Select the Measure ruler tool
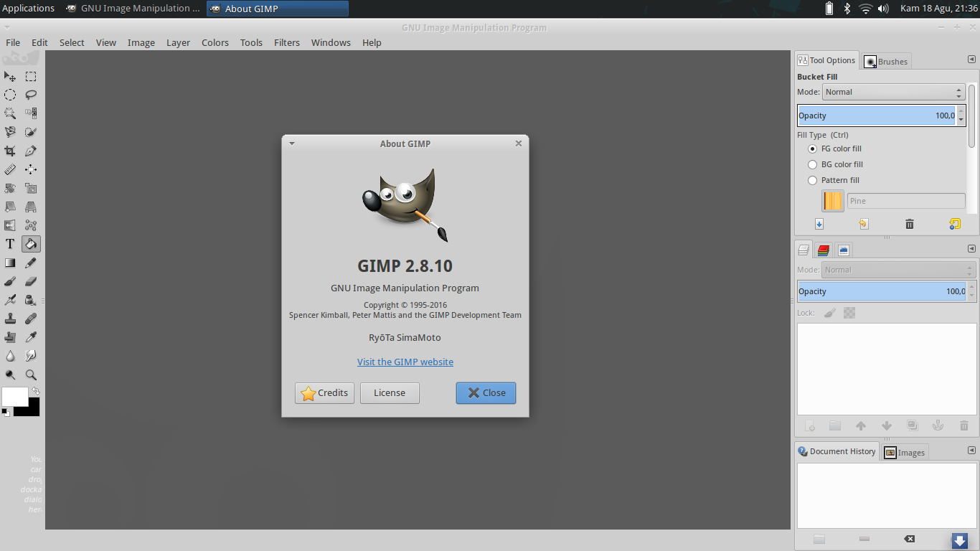Image resolution: width=980 pixels, height=551 pixels. coord(10,169)
